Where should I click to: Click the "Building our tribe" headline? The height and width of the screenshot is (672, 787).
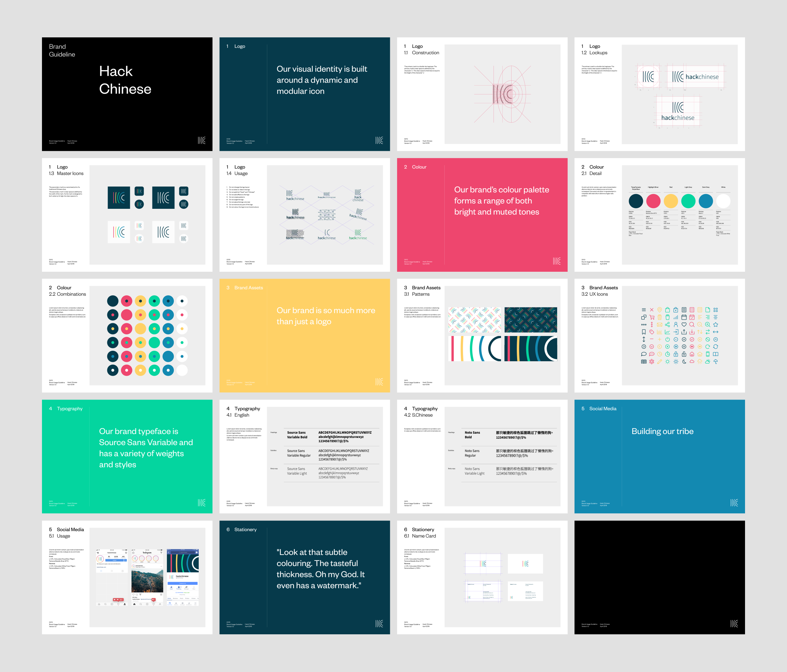[x=662, y=431]
